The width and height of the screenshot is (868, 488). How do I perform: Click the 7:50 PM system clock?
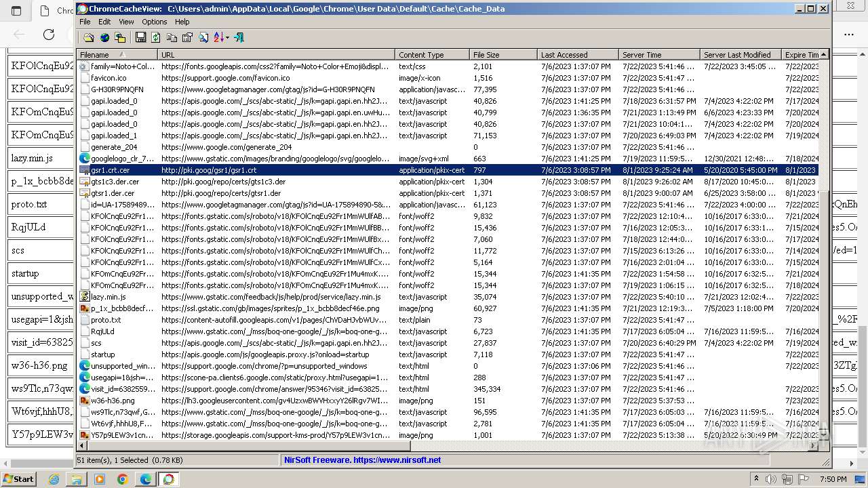[834, 479]
